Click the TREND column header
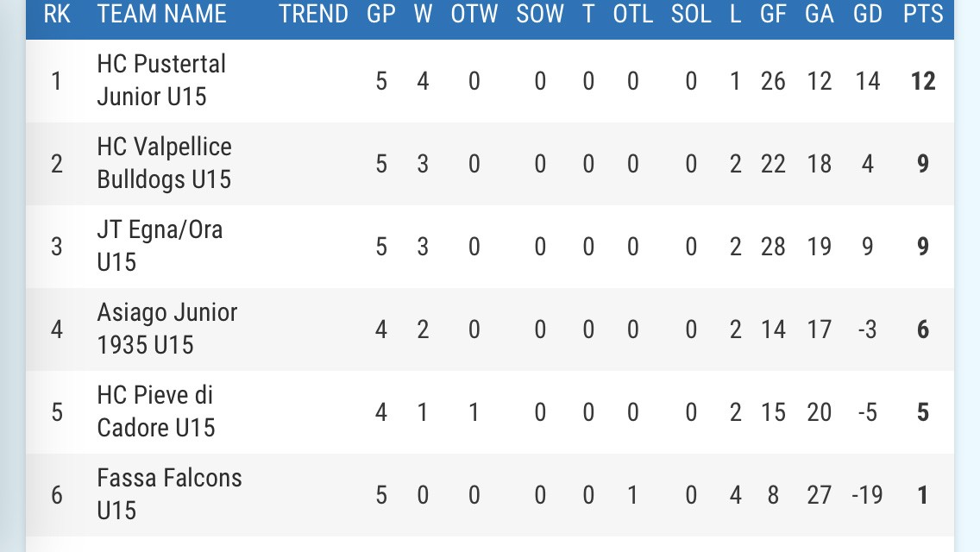Image resolution: width=980 pixels, height=552 pixels. [x=314, y=14]
